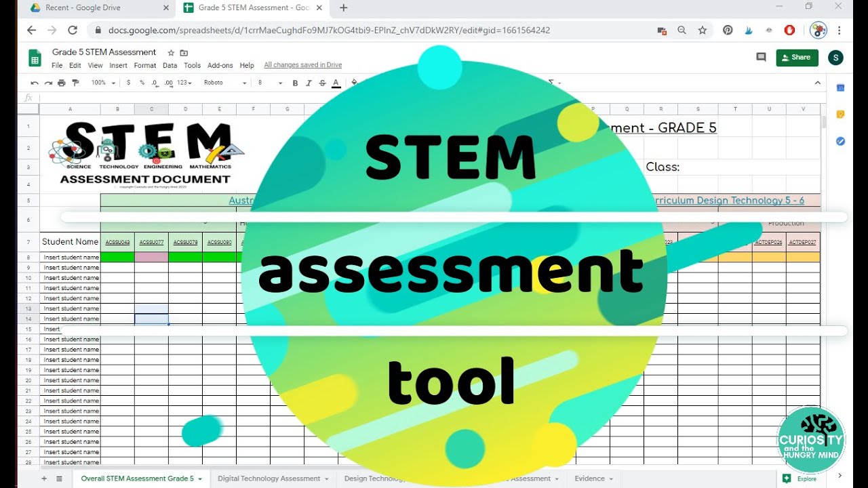868x488 pixels.
Task: Open the Explore panel button
Action: tap(800, 479)
